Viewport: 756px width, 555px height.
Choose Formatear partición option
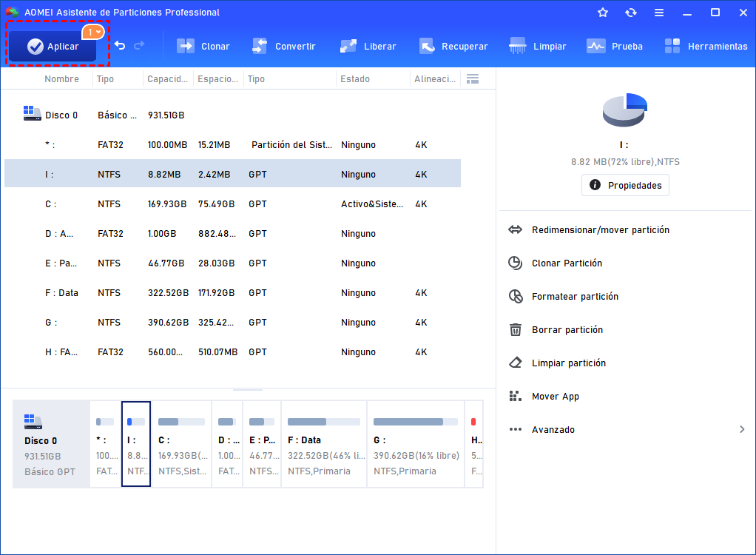pos(574,297)
